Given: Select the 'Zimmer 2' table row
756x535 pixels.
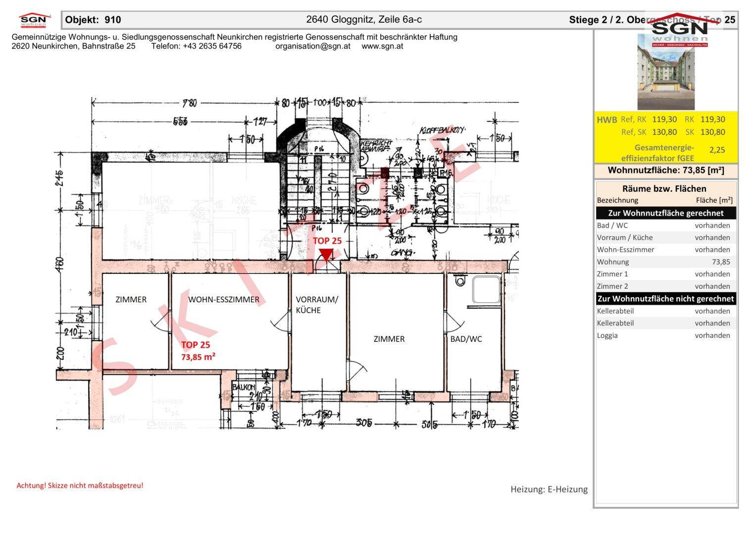Looking at the screenshot, I should [666, 286].
